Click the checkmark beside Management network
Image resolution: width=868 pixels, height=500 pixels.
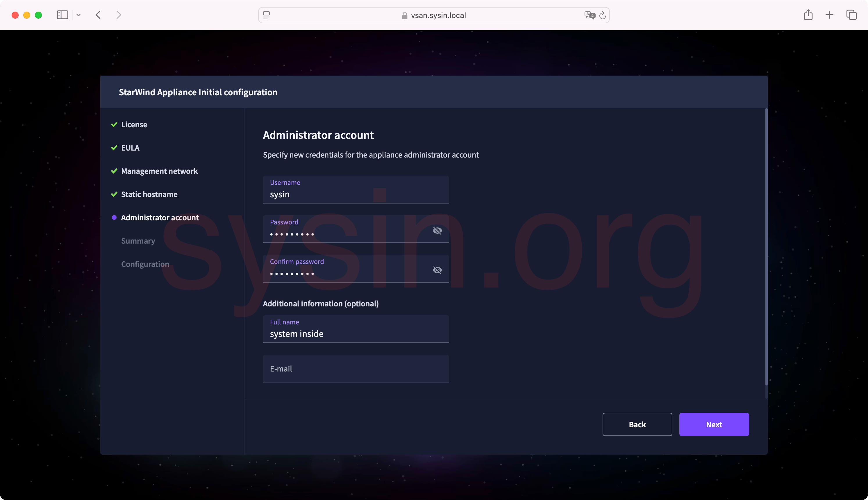pyautogui.click(x=114, y=171)
